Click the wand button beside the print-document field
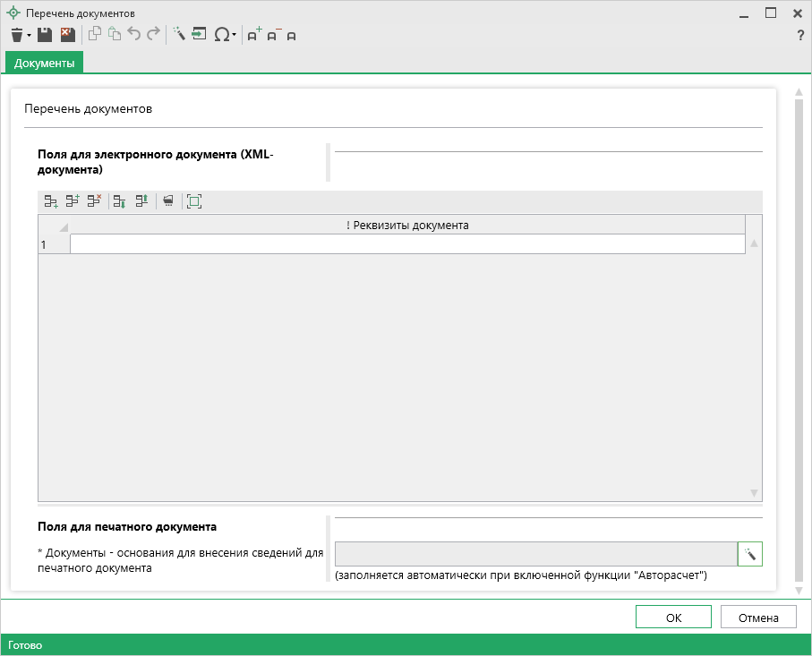 click(750, 555)
